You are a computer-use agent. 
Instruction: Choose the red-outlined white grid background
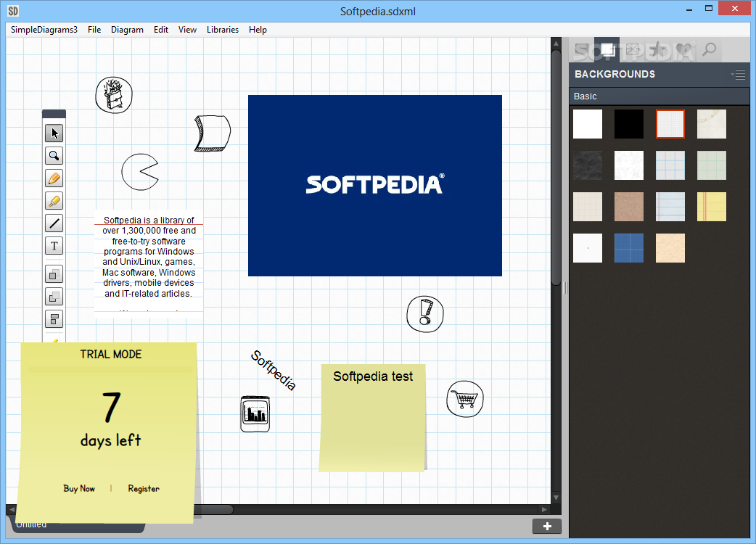670,124
